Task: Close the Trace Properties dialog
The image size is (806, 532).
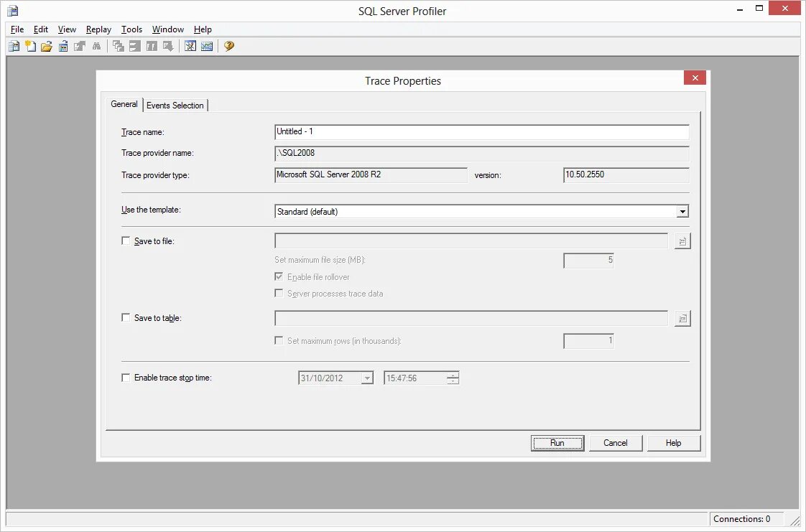Action: click(x=695, y=78)
